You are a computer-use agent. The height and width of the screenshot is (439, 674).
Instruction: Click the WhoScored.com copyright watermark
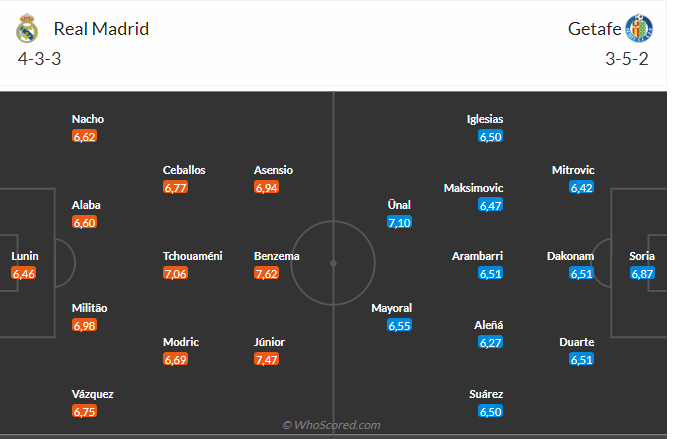coord(331,425)
